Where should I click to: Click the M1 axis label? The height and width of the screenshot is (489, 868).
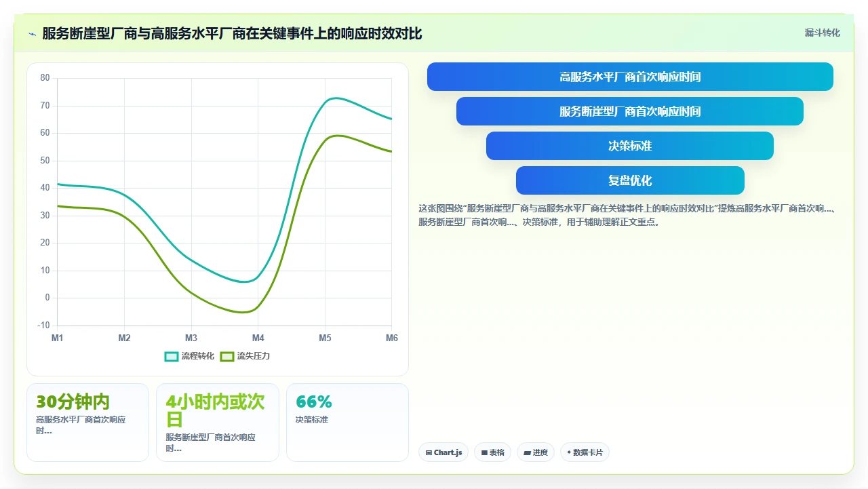coord(58,338)
